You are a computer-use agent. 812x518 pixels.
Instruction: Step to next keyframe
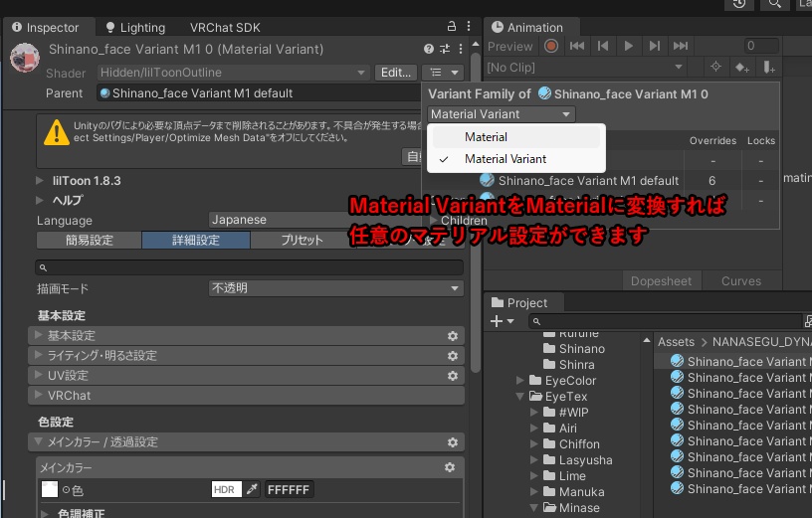655,46
